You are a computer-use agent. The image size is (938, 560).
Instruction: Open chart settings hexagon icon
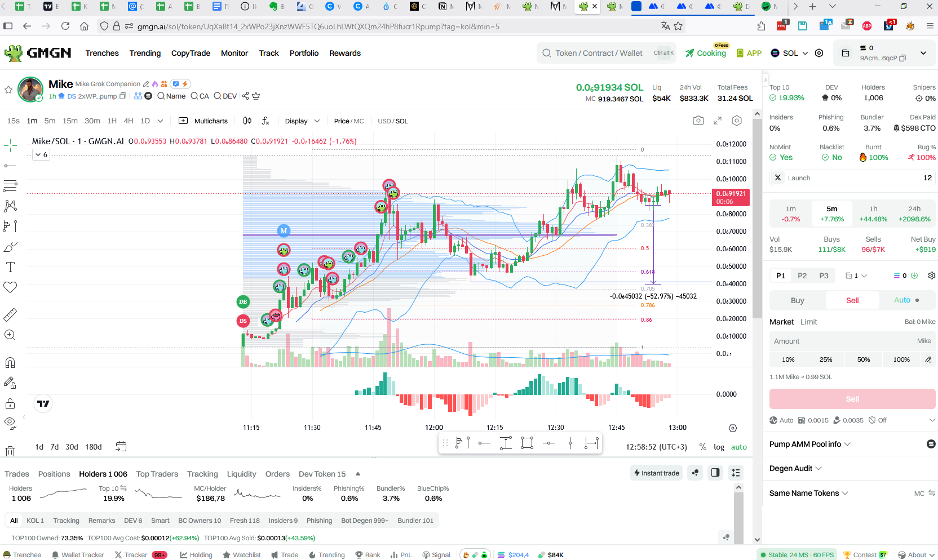click(737, 121)
